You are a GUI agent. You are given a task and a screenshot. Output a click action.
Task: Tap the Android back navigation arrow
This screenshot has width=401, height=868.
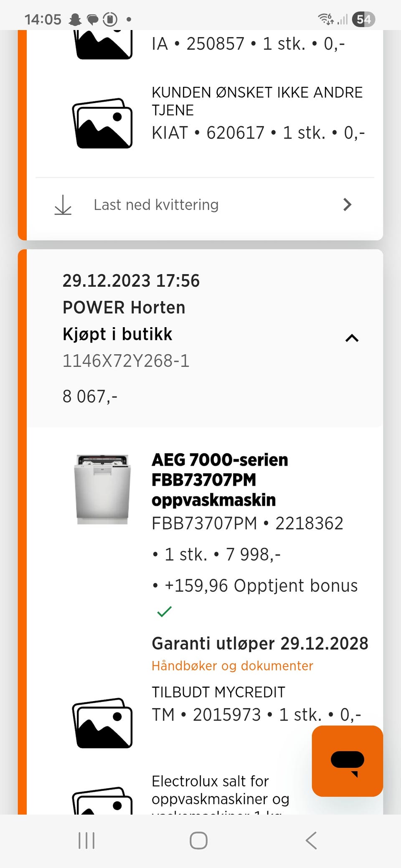[311, 840]
